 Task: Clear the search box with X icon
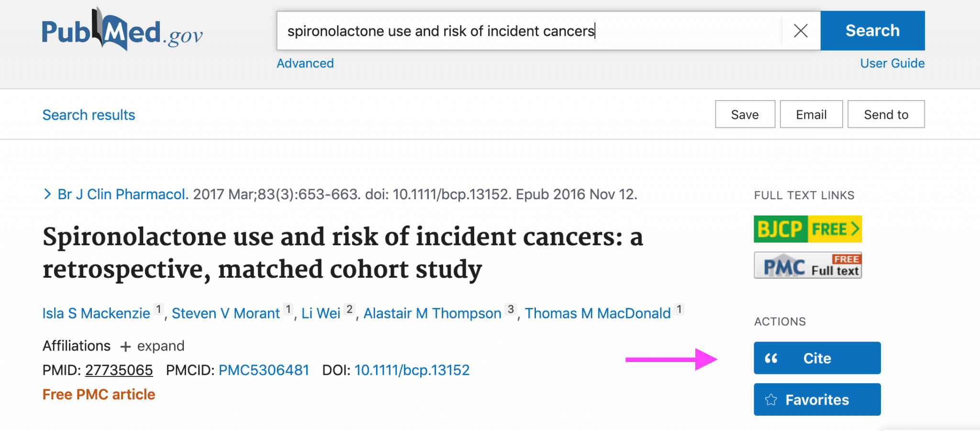(801, 31)
